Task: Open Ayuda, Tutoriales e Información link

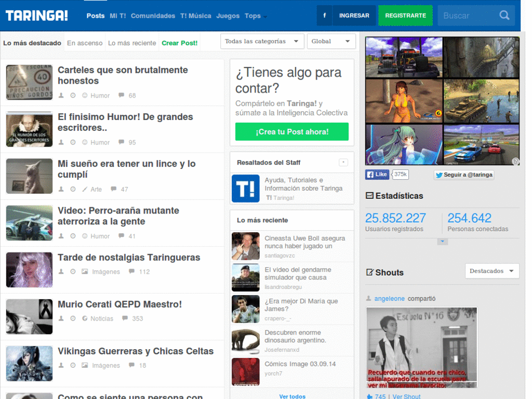Action: coord(303,184)
